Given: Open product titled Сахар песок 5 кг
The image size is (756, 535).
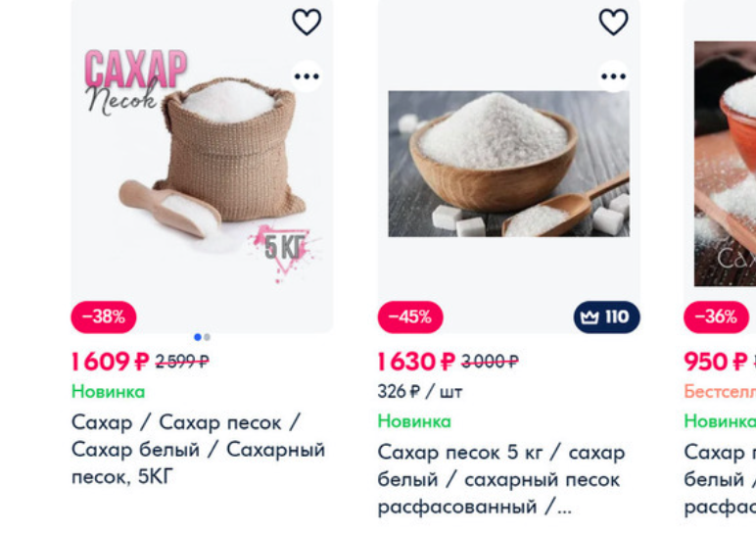Looking at the screenshot, I should coord(501,480).
